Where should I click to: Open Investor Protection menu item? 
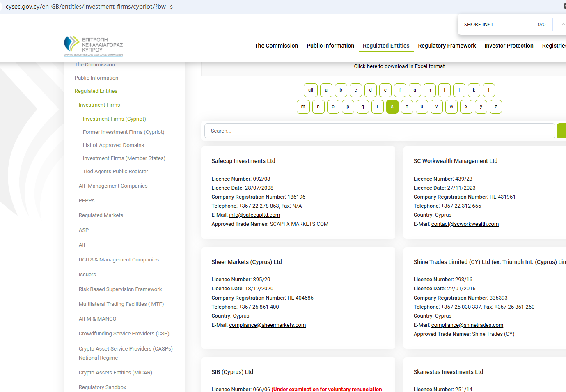[509, 46]
